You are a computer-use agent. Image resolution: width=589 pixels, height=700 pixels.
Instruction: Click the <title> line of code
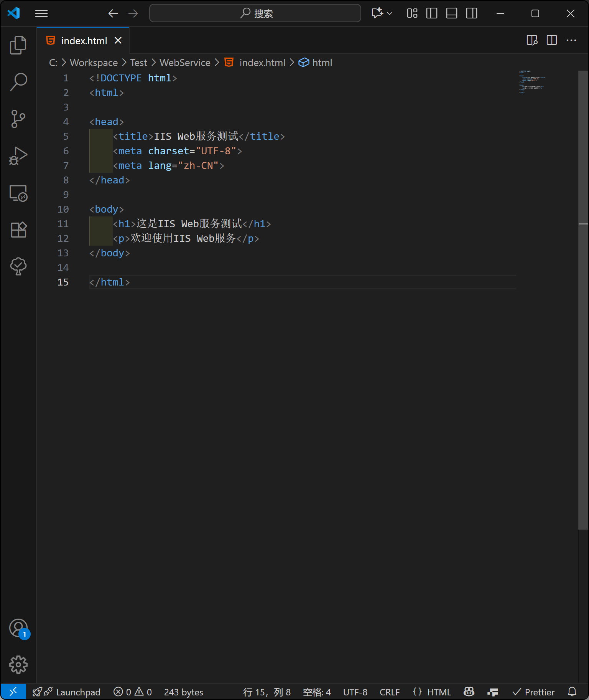point(199,136)
